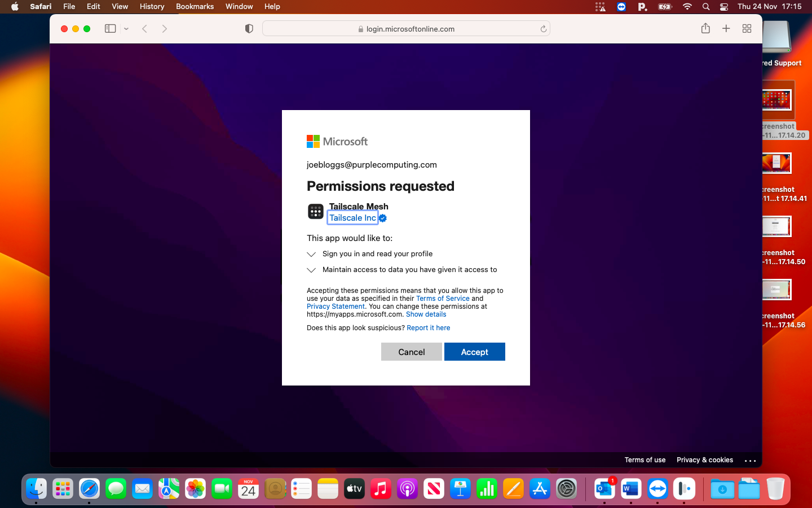Reload the page with the refresh icon

[x=543, y=29]
